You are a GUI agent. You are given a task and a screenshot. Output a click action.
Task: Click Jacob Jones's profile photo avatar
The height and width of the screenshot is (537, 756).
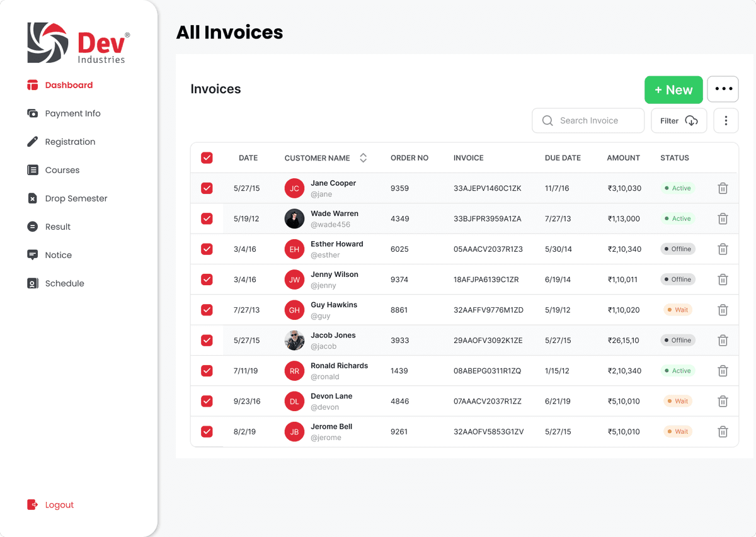294,341
